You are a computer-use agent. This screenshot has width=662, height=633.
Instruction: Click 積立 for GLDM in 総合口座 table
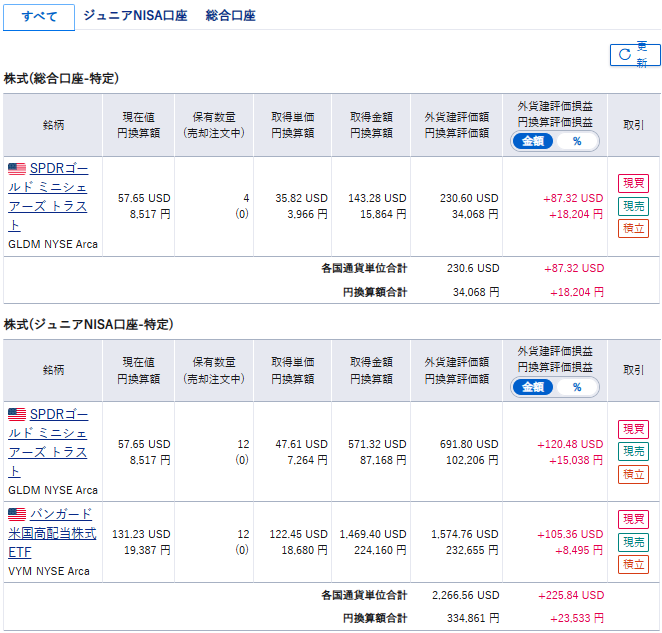(633, 228)
